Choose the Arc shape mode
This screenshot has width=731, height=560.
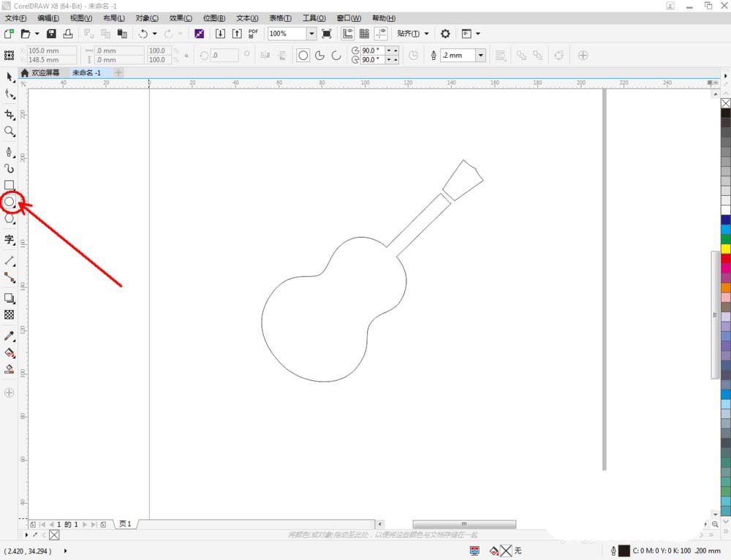(336, 56)
